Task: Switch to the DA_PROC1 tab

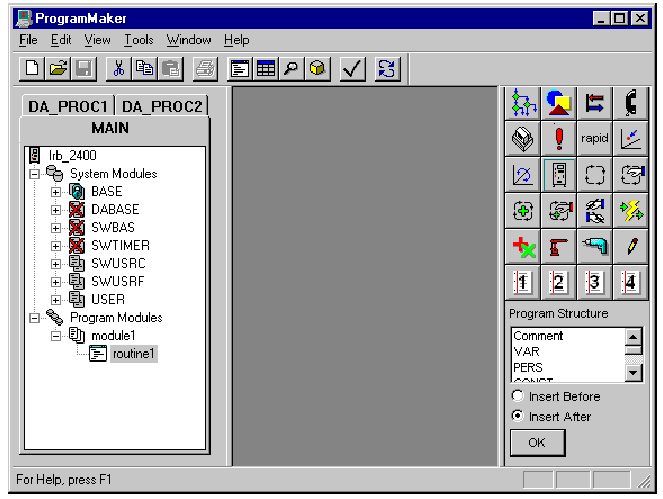Action: [x=68, y=106]
